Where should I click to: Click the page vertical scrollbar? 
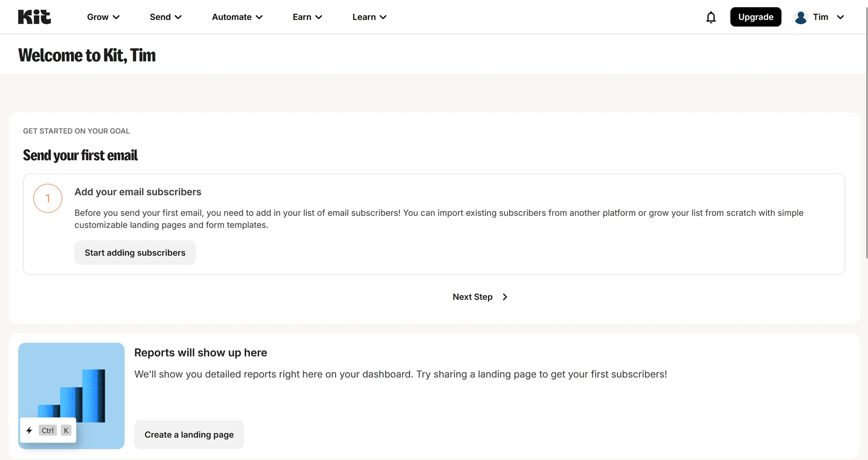point(866,132)
